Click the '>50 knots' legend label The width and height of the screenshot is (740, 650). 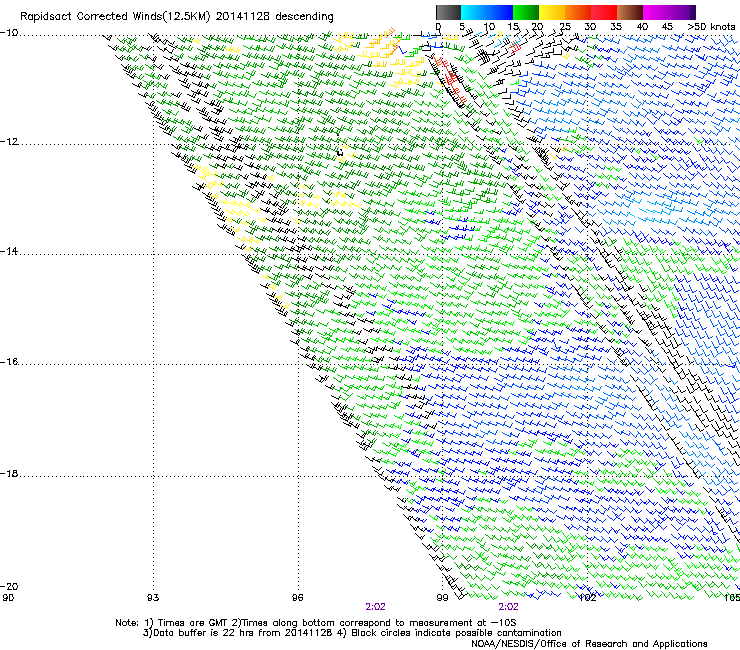[x=711, y=27]
